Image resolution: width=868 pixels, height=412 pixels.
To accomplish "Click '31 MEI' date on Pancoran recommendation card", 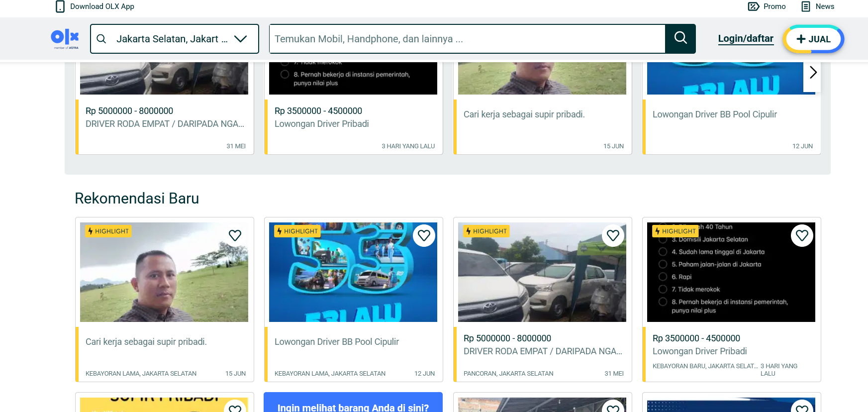I will [614, 374].
